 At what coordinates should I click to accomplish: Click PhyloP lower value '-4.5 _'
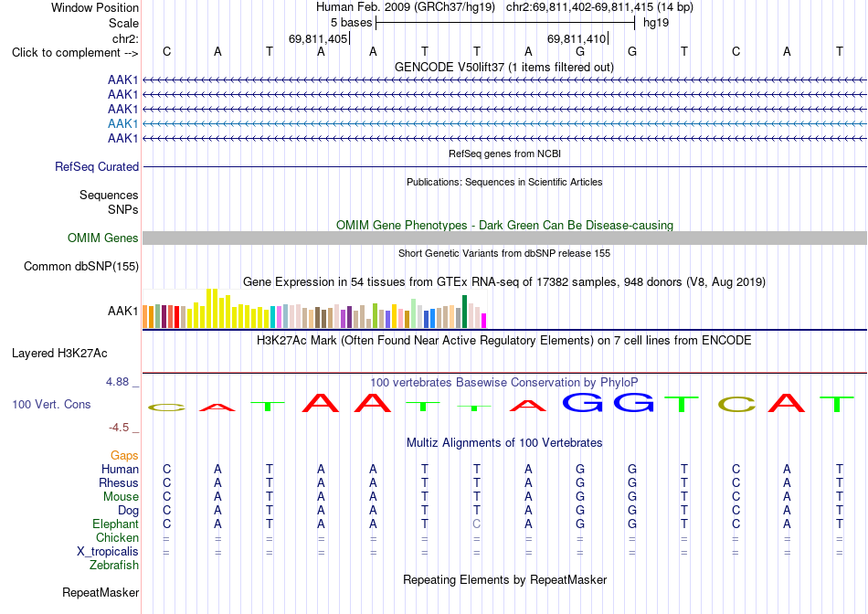pyautogui.click(x=124, y=428)
